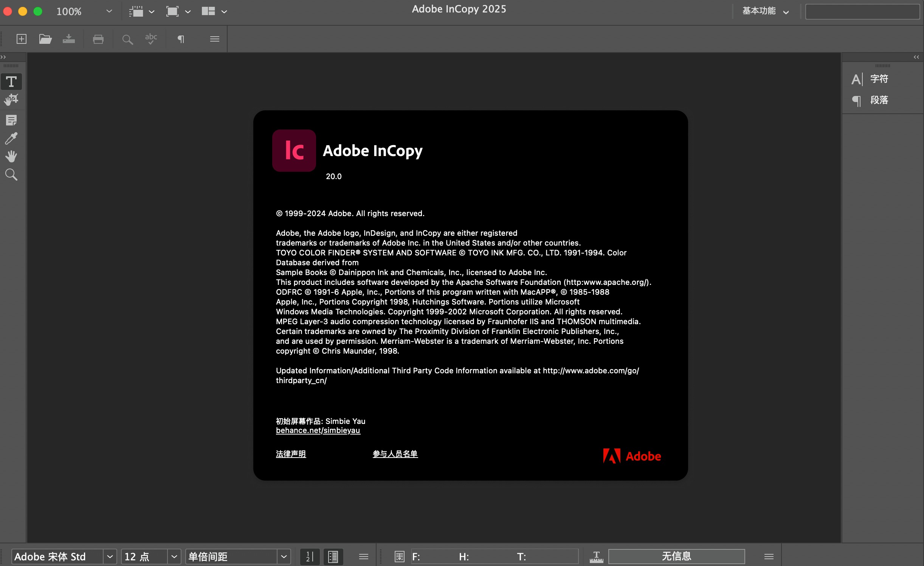Open the zoom percentage dropdown

click(109, 11)
